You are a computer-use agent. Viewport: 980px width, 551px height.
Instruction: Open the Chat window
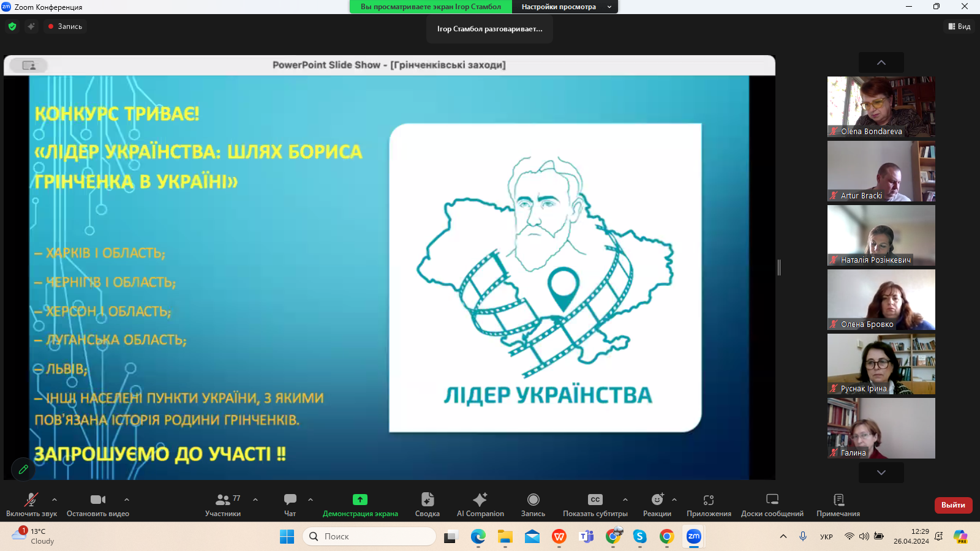point(290,504)
